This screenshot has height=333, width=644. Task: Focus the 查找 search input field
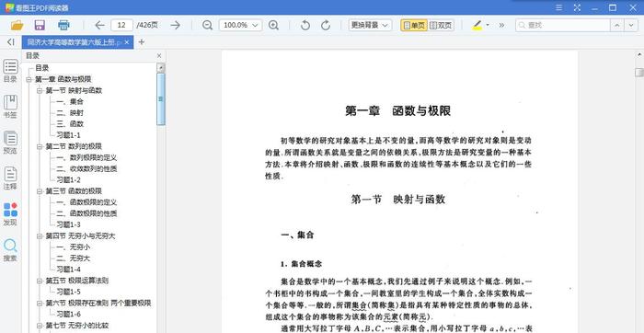(x=562, y=25)
